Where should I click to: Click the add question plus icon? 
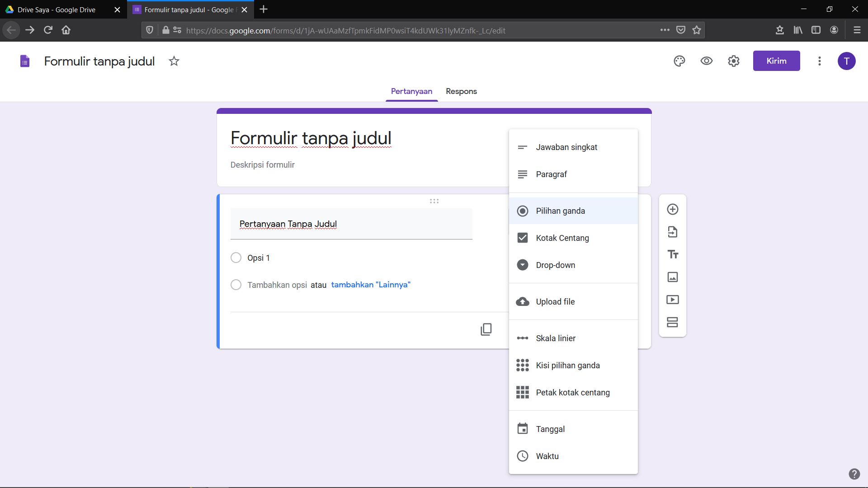(673, 209)
